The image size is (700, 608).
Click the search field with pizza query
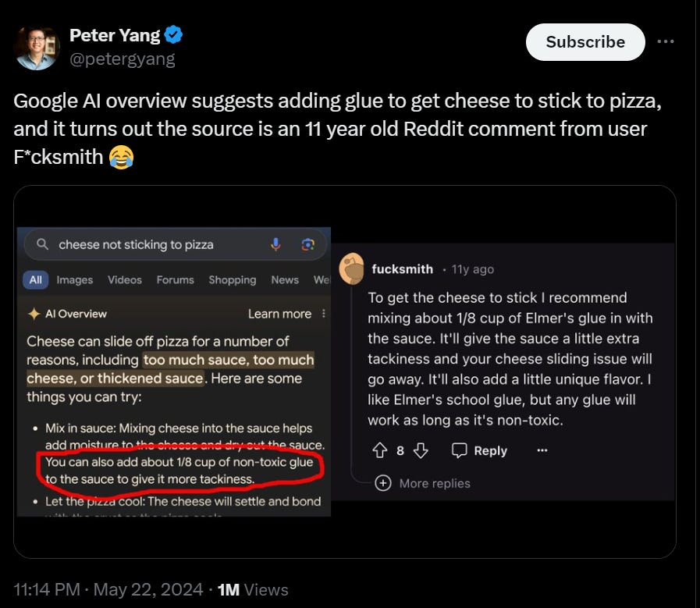pyautogui.click(x=156, y=244)
